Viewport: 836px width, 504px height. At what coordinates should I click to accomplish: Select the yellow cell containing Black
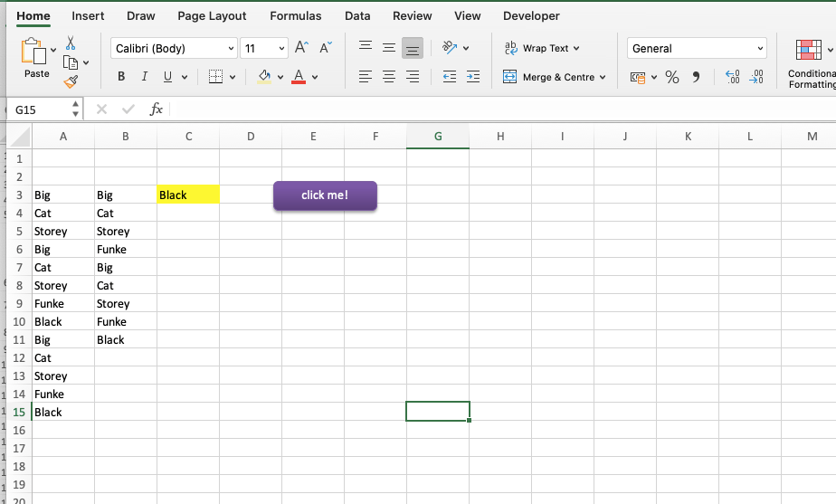(x=188, y=195)
